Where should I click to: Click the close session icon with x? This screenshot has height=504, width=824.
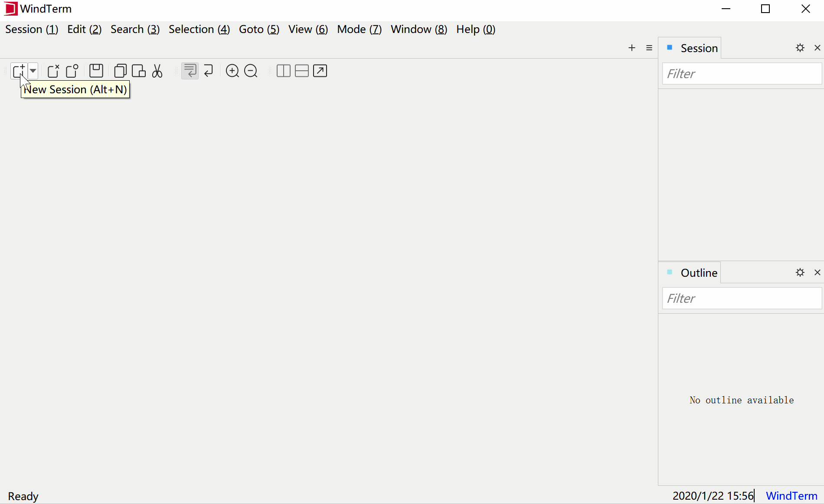coord(53,71)
